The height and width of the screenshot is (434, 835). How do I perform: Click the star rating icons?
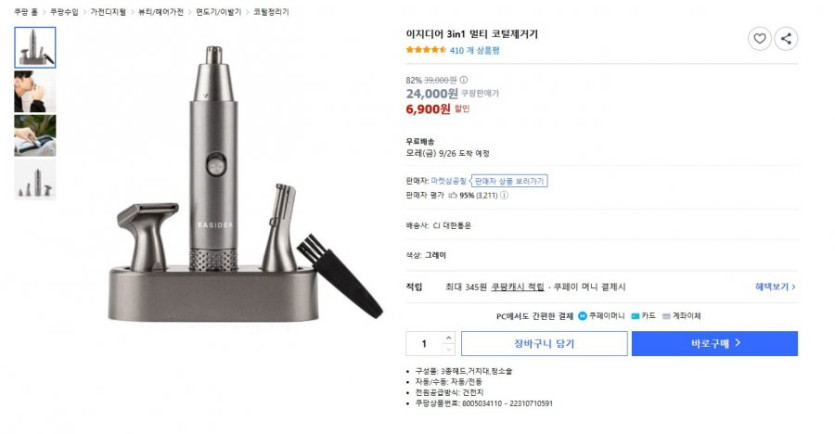426,50
